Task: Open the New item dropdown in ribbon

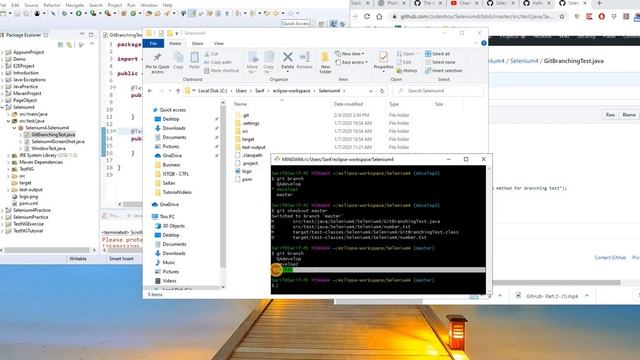Action: 350,54
